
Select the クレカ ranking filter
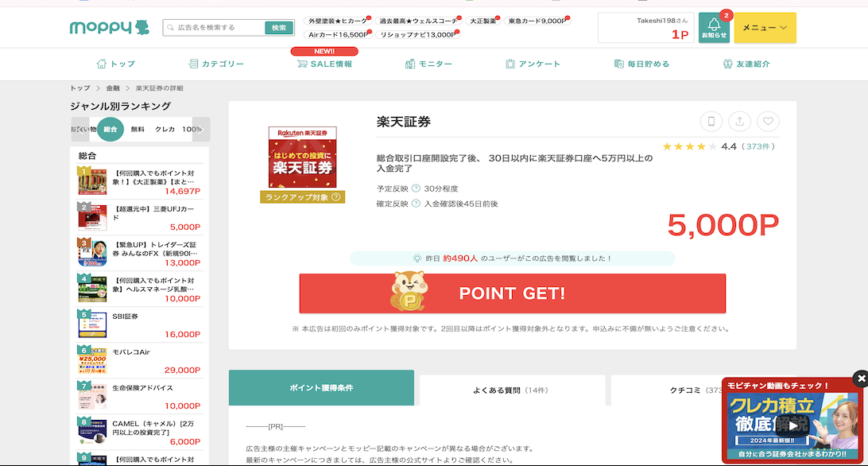[x=165, y=129]
